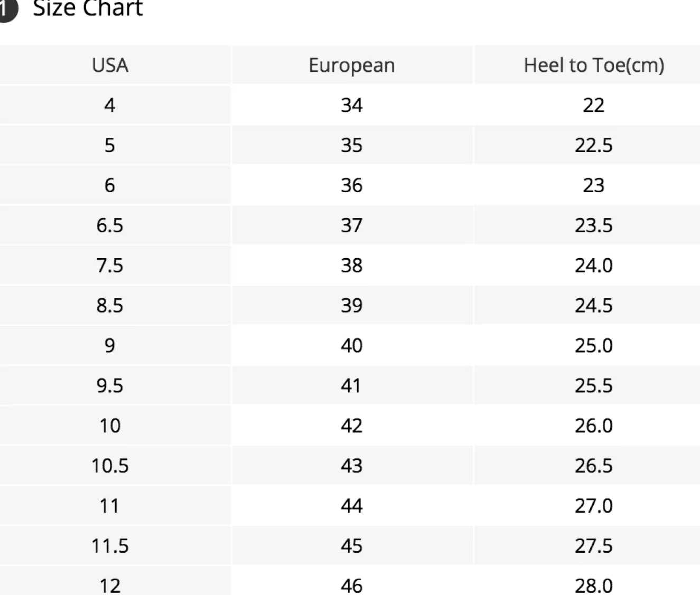Select USA size 6.5 cell
700x595 pixels.
coord(110,225)
